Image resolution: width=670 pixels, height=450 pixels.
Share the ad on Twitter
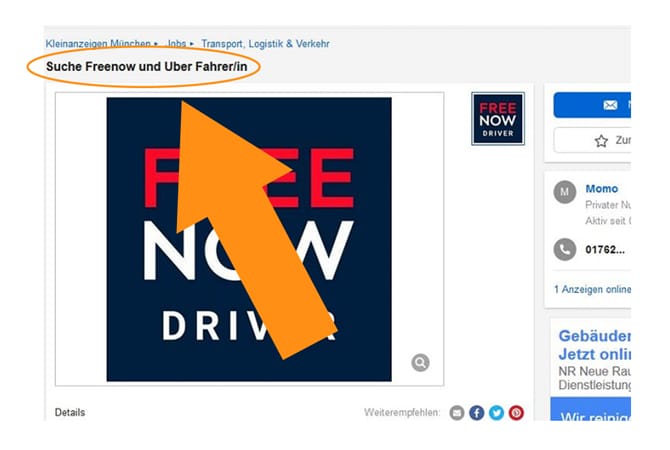pyautogui.click(x=496, y=413)
